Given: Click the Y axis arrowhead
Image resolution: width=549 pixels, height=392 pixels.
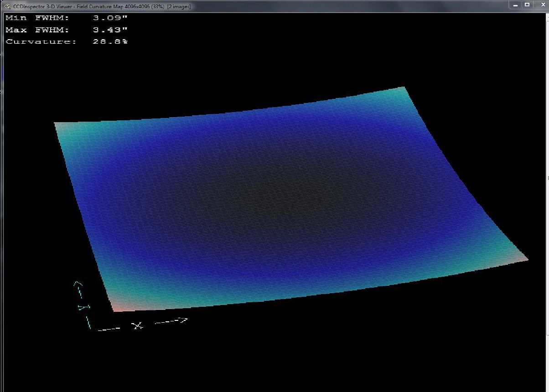Looking at the screenshot, I should point(78,284).
